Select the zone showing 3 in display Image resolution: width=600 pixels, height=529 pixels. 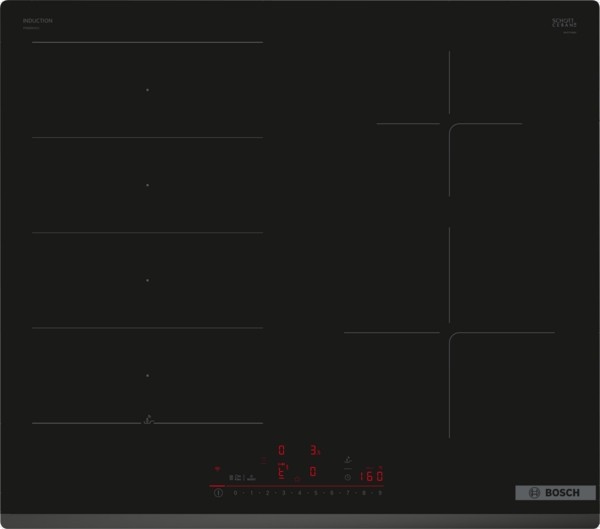(312, 451)
